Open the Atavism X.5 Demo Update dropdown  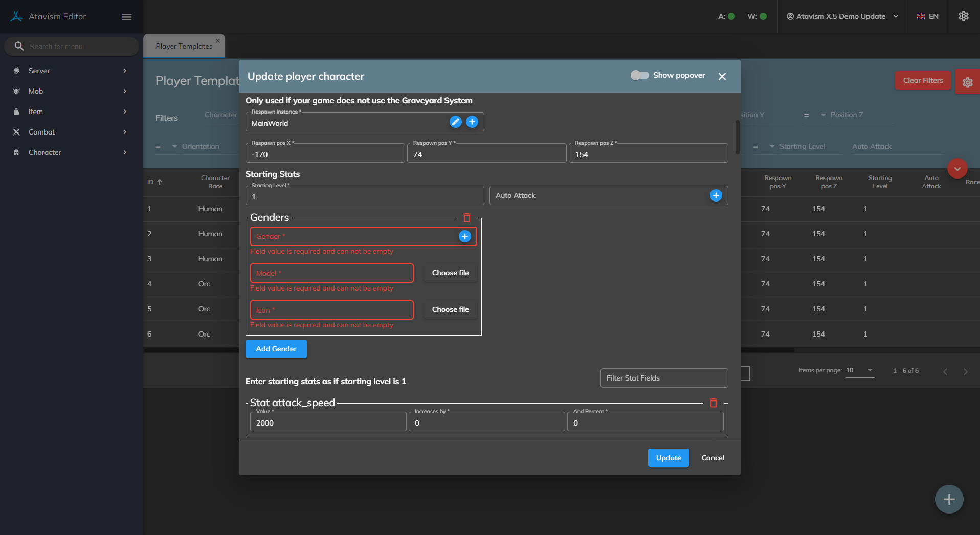pyautogui.click(x=842, y=16)
